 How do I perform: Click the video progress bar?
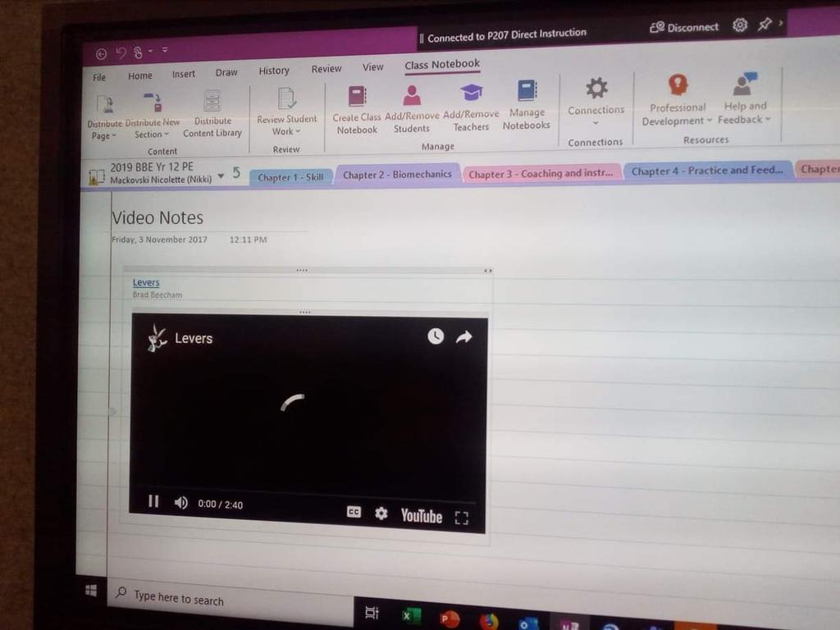coord(306,493)
